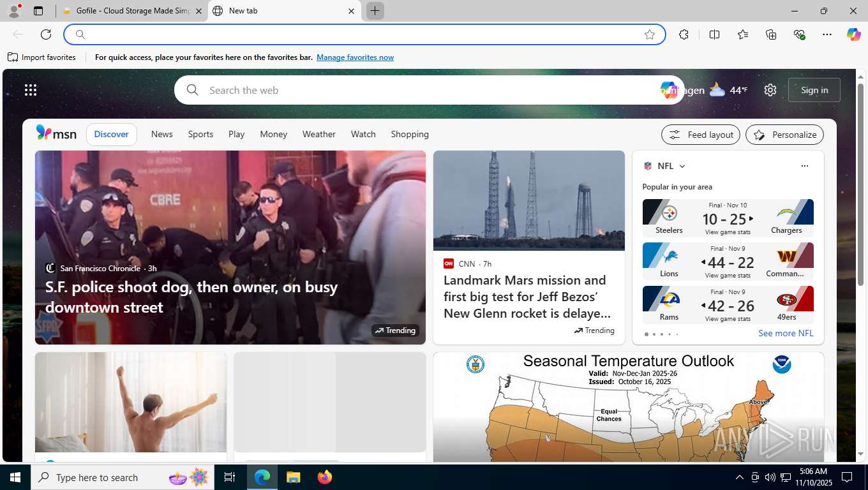Click the second NFL carousel dot
This screenshot has height=490, width=868.
[654, 334]
